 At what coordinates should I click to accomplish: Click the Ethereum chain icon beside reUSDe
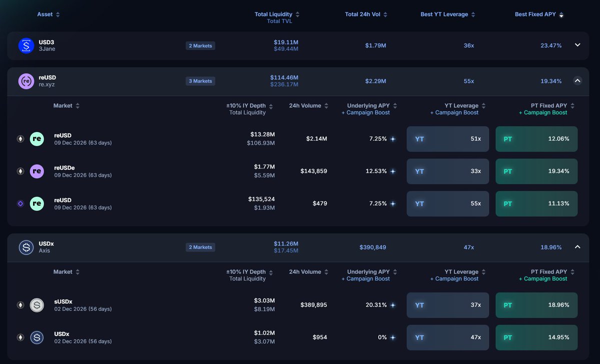click(21, 171)
